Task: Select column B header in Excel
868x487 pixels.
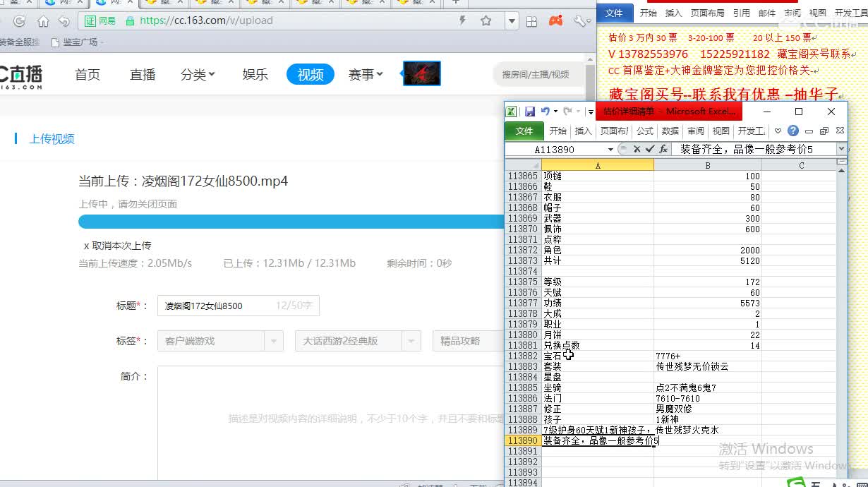Action: (708, 165)
